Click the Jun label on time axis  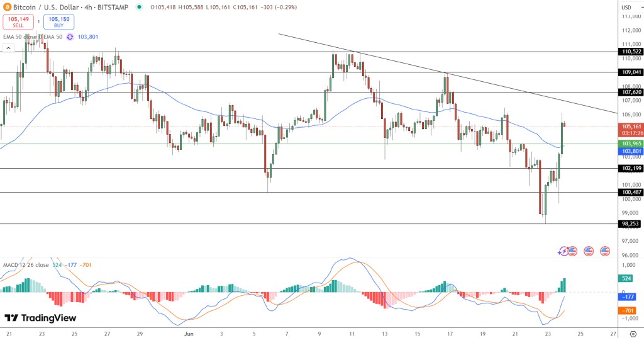pyautogui.click(x=189, y=334)
